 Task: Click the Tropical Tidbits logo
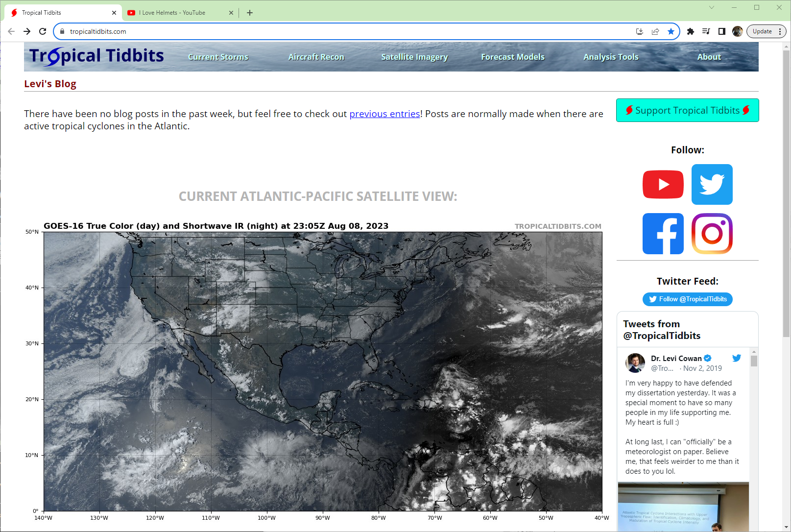96,56
